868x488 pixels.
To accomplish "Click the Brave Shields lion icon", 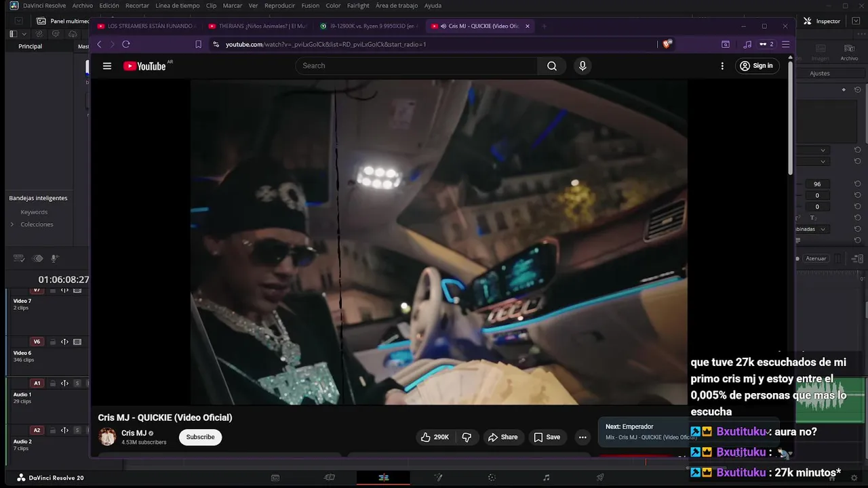I will pyautogui.click(x=667, y=44).
